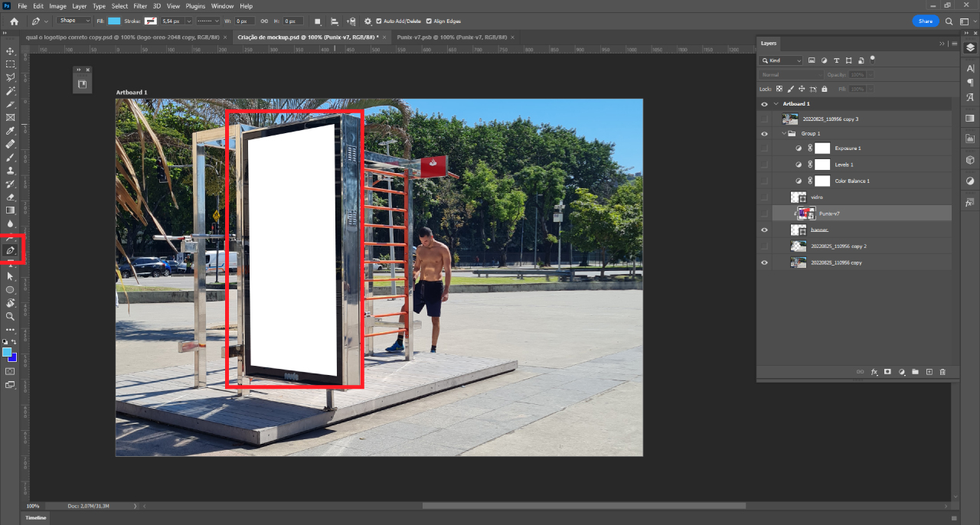Viewport: 980px width, 525px height.
Task: Select the Move tool
Action: [x=11, y=51]
